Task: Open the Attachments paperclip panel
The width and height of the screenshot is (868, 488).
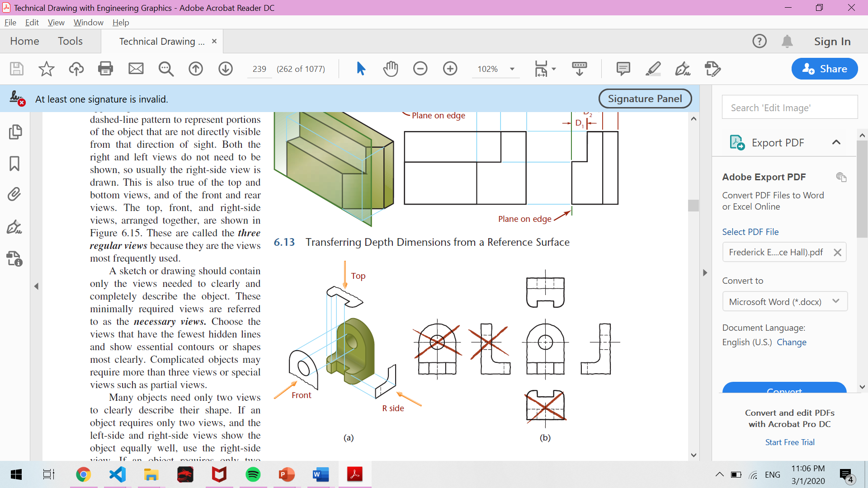Action: pyautogui.click(x=14, y=194)
